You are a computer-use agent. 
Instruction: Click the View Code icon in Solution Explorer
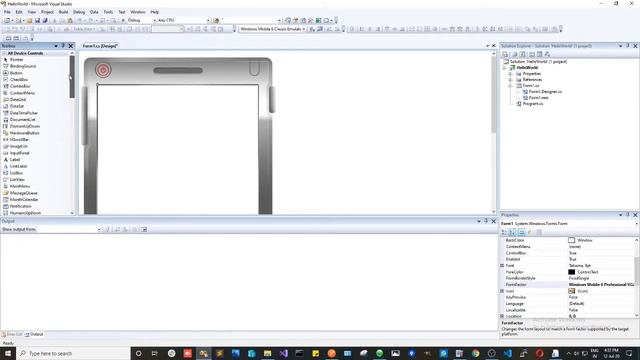click(531, 54)
